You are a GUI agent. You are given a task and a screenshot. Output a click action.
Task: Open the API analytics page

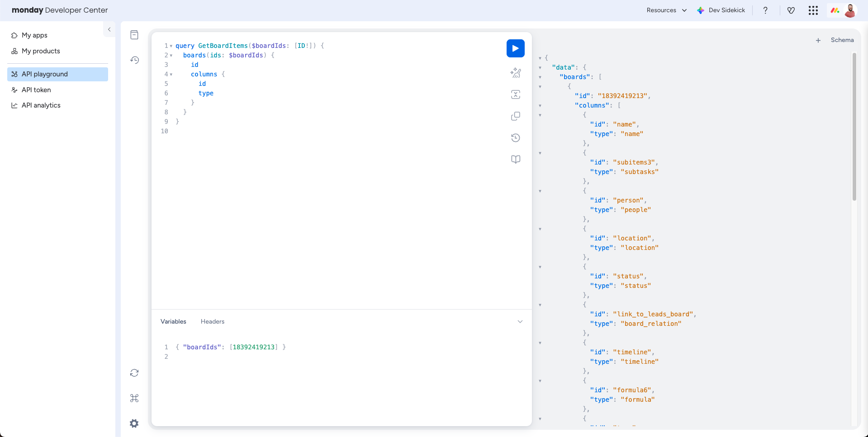click(41, 105)
